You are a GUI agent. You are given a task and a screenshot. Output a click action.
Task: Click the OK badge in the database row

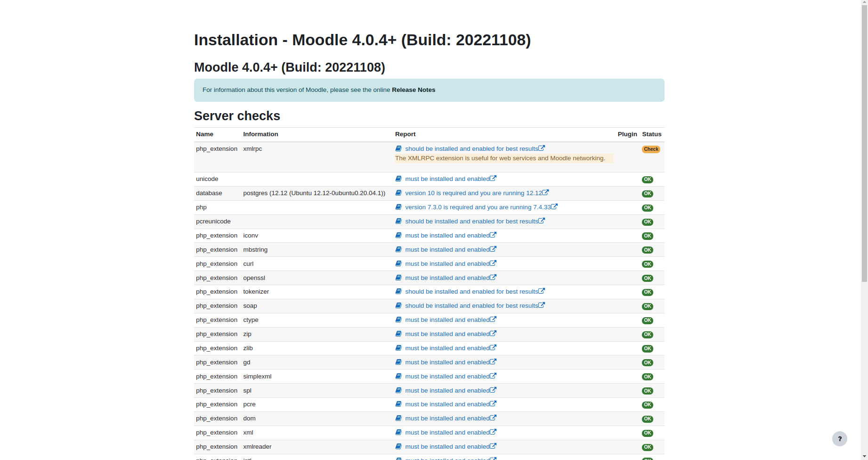click(648, 194)
